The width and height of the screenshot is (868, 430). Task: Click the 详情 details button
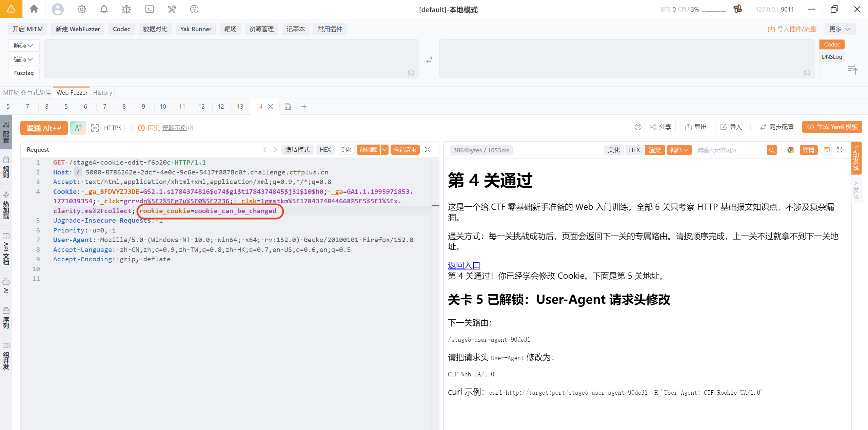809,150
